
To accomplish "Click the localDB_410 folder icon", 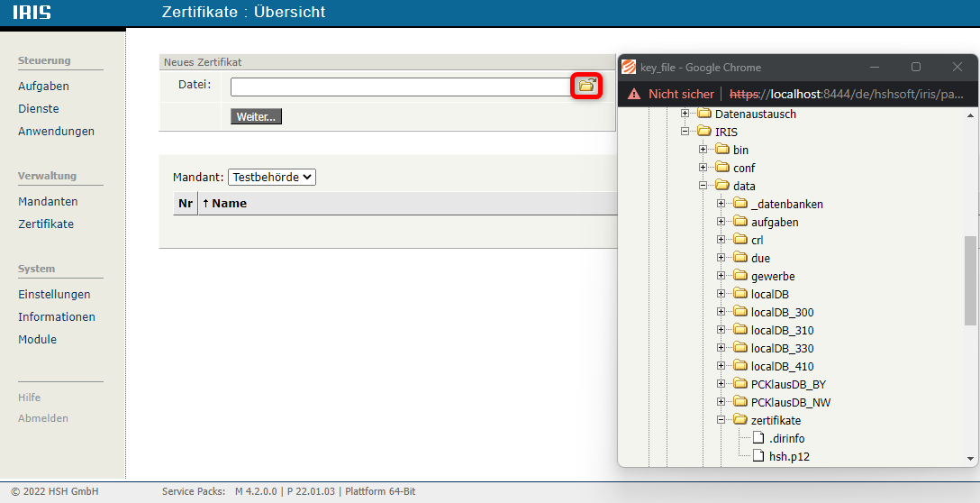I will click(740, 366).
